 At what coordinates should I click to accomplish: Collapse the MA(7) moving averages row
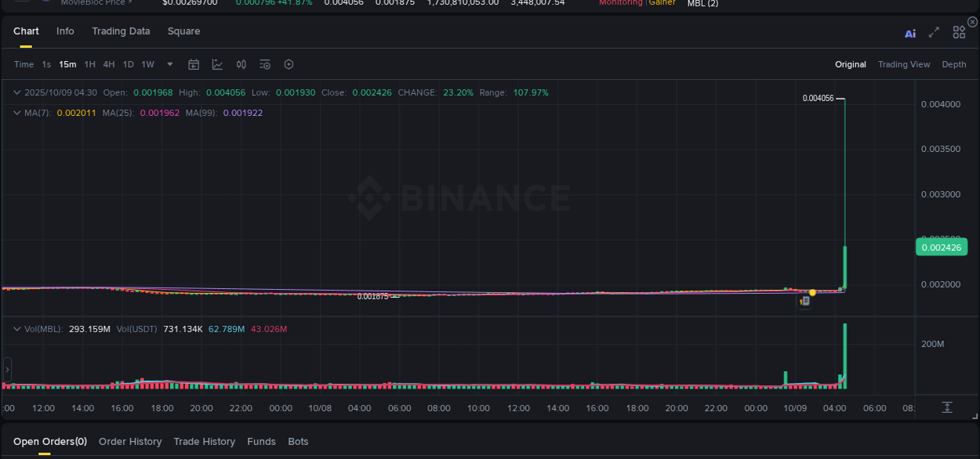[16, 112]
